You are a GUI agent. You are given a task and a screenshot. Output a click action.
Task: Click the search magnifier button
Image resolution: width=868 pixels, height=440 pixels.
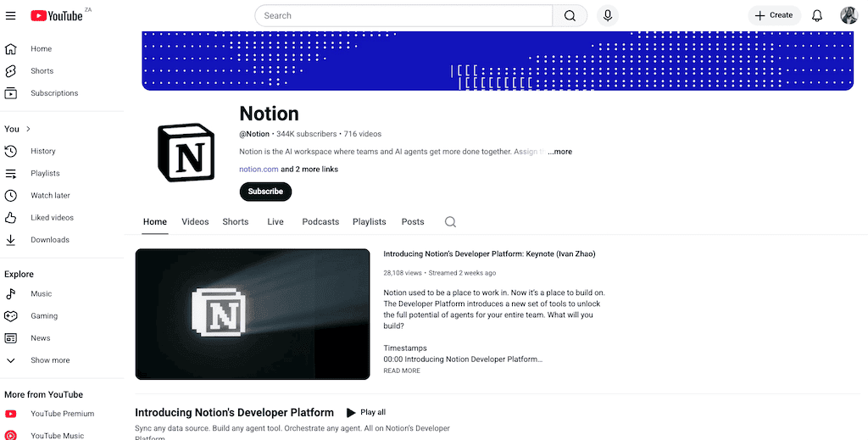[570, 15]
